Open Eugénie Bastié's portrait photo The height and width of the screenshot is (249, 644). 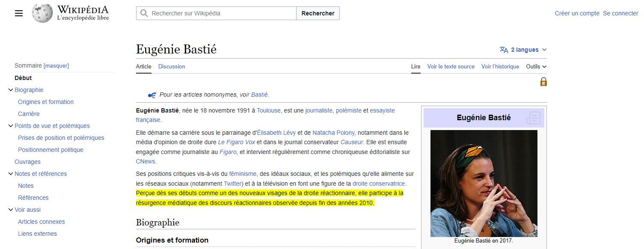(484, 183)
